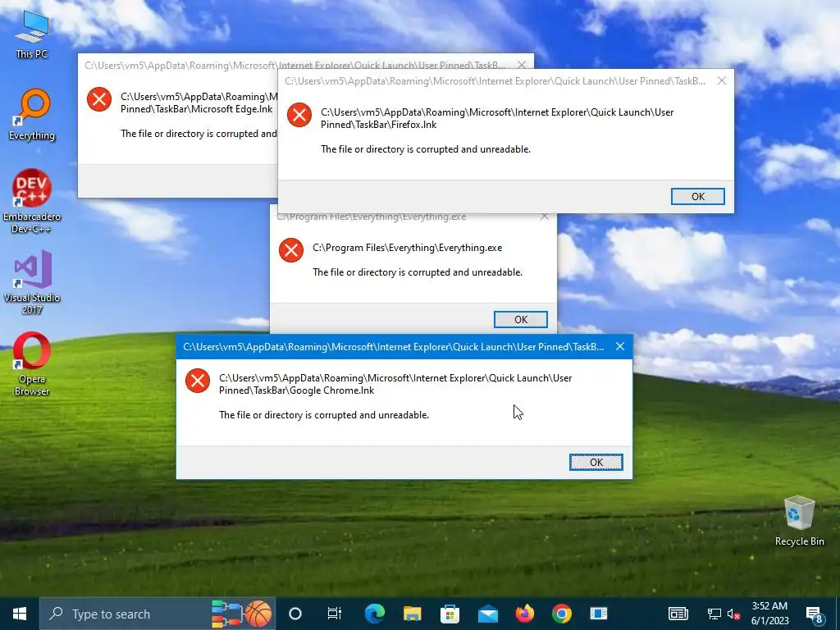Click OK in the Firefox.lnk error dialog
The width and height of the screenshot is (840, 630).
(698, 196)
